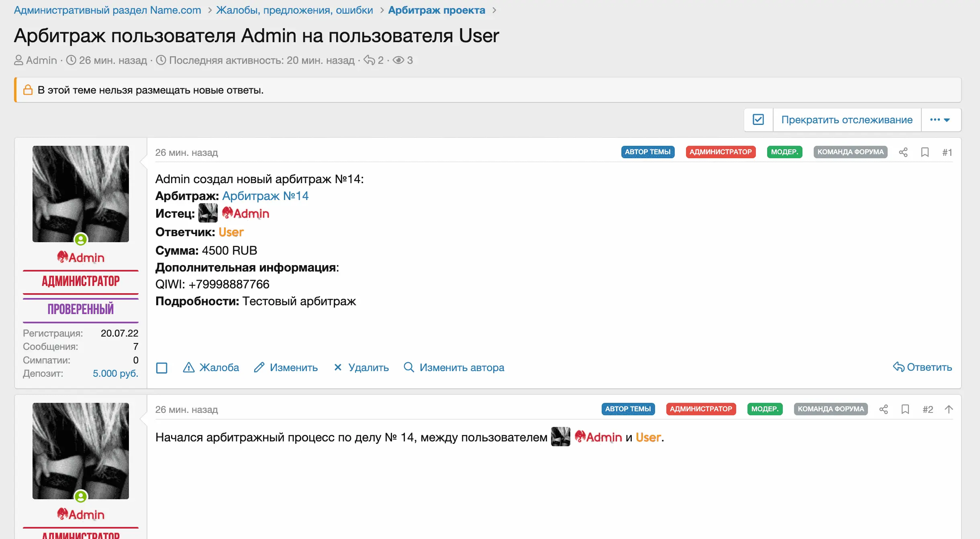This screenshot has height=539, width=980.
Task: Bookmark post #1 with bookmark icon
Action: coord(925,152)
